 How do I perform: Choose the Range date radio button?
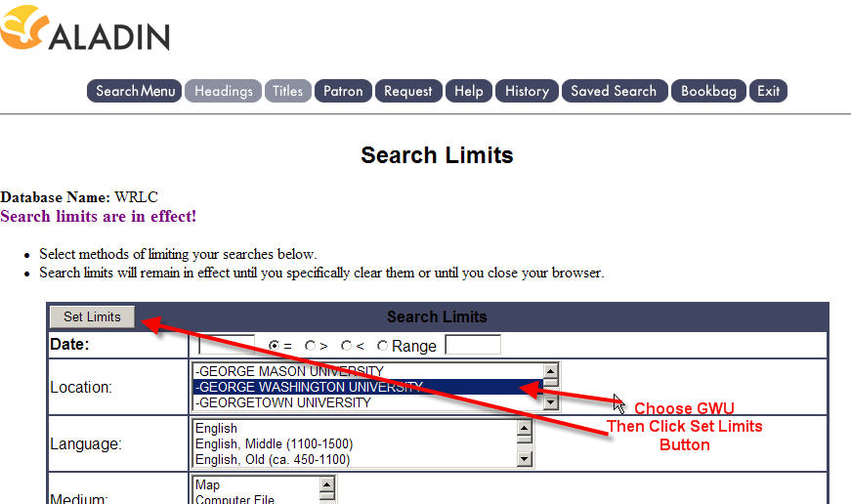tap(382, 346)
